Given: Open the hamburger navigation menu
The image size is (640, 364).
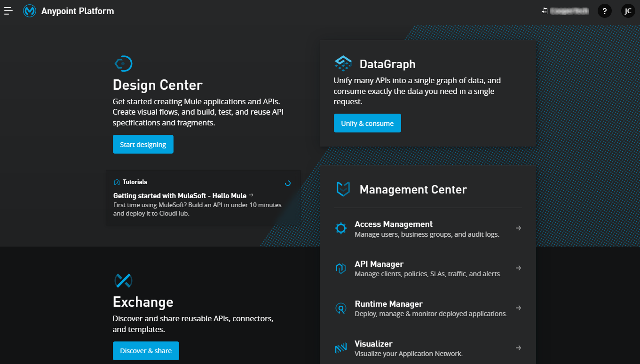Looking at the screenshot, I should [8, 11].
